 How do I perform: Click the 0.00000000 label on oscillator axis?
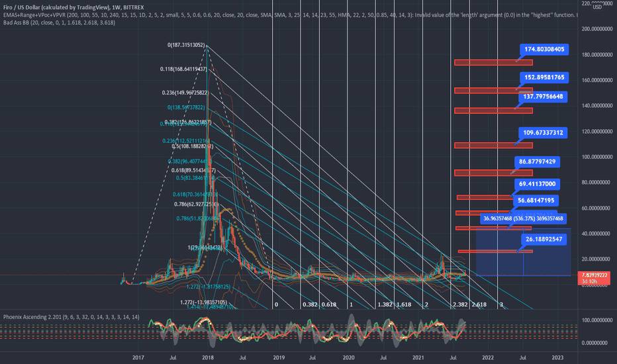coord(594,343)
